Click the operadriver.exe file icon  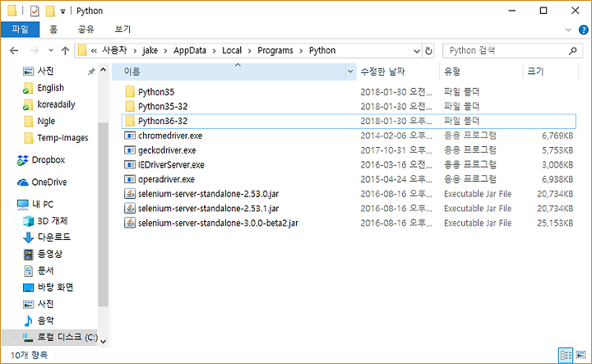pos(130,179)
